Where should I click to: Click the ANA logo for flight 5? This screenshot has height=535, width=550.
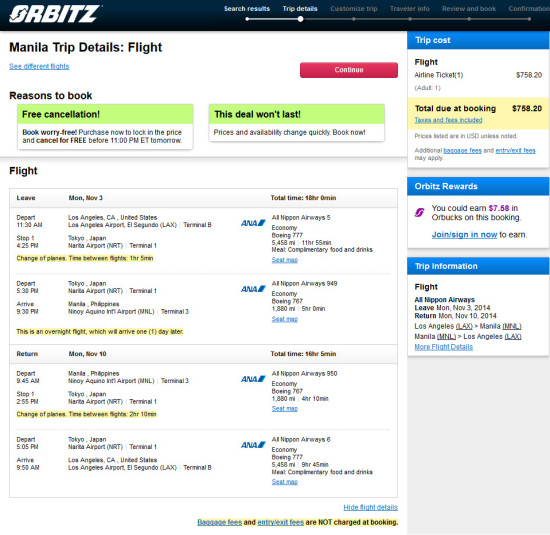(x=253, y=223)
